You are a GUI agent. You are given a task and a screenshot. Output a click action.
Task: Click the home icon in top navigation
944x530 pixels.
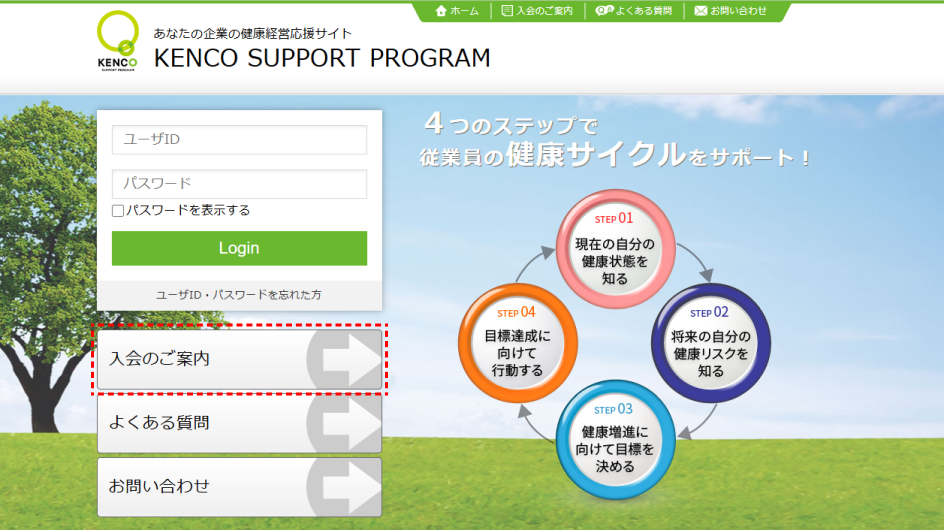click(x=441, y=11)
